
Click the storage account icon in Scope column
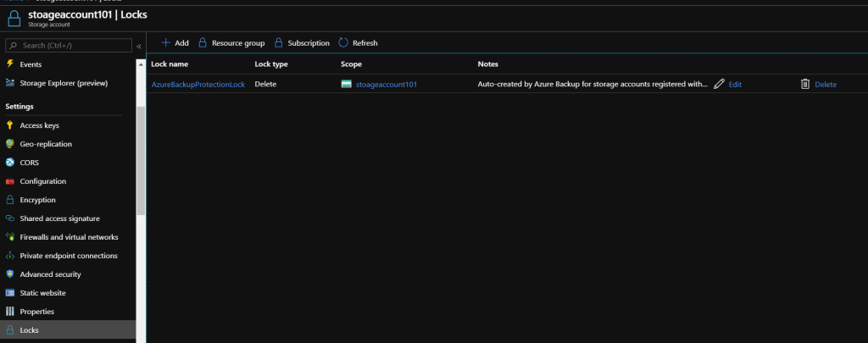(347, 85)
